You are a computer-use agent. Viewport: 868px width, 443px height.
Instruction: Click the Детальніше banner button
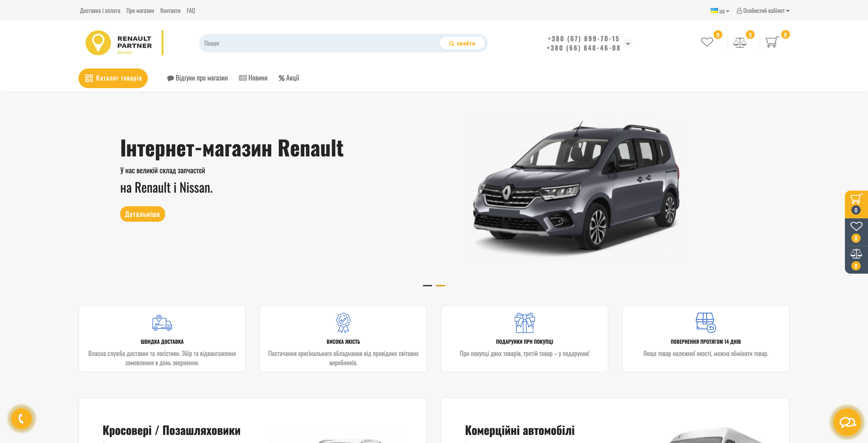(x=142, y=214)
